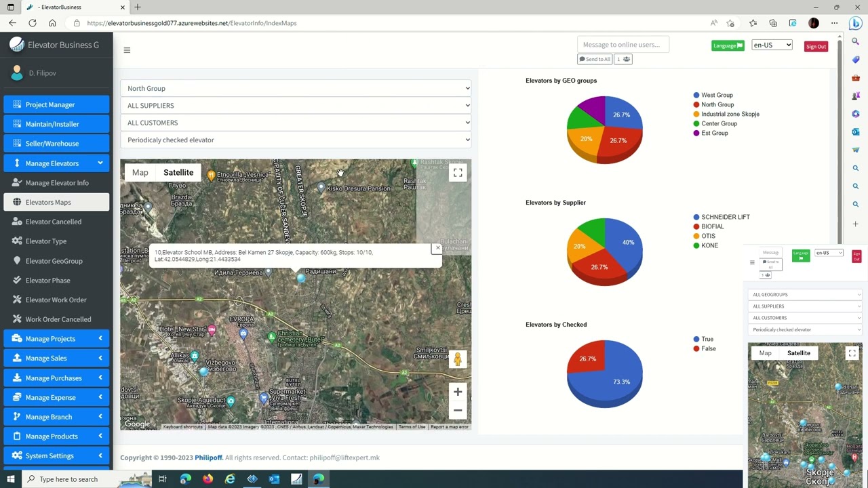Open Outlook from the taskbar
This screenshot has width=868, height=488.
[274, 479]
